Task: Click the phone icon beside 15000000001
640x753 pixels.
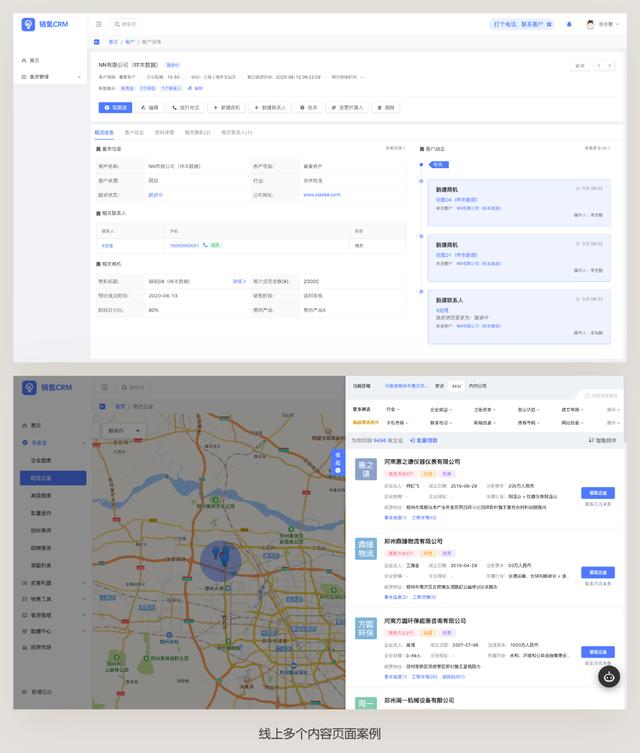Action: tap(205, 245)
